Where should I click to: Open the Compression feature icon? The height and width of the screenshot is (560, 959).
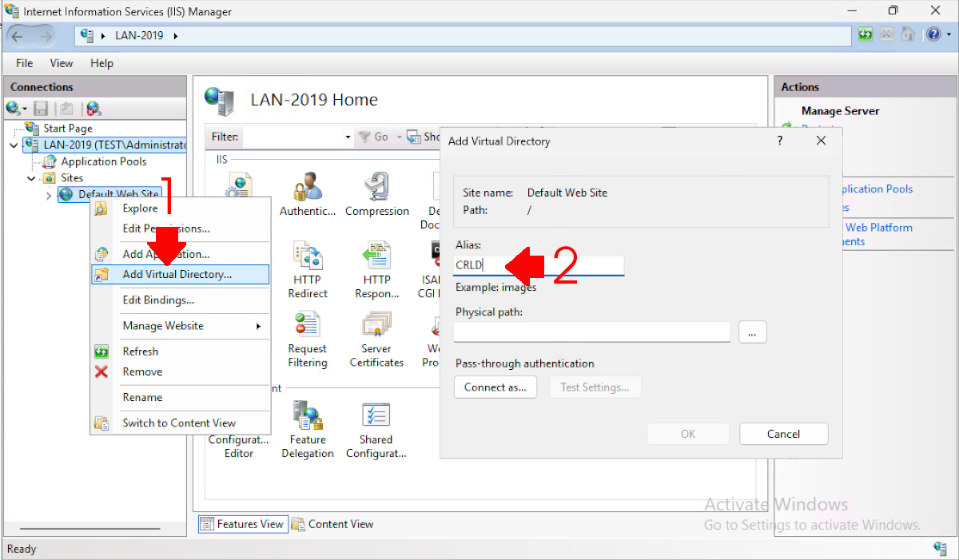pos(377,194)
